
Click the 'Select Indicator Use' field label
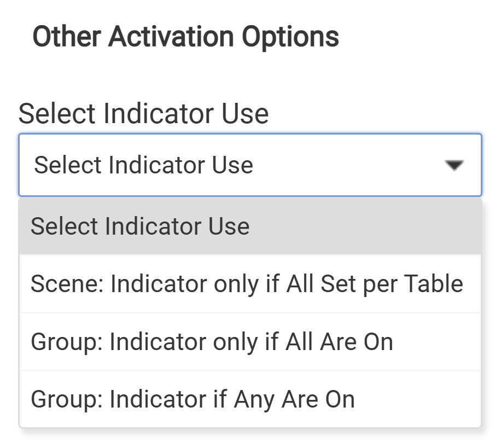click(x=143, y=114)
